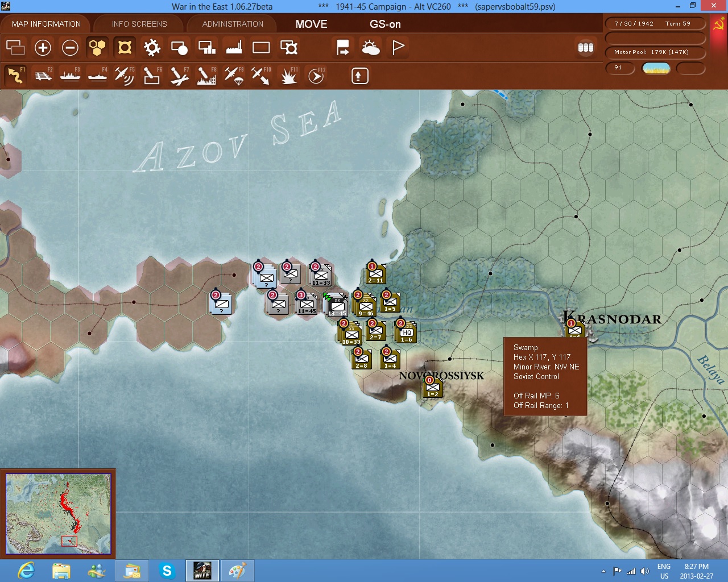The width and height of the screenshot is (728, 582).
Task: Click the flag with arrow icon
Action: [x=343, y=47]
